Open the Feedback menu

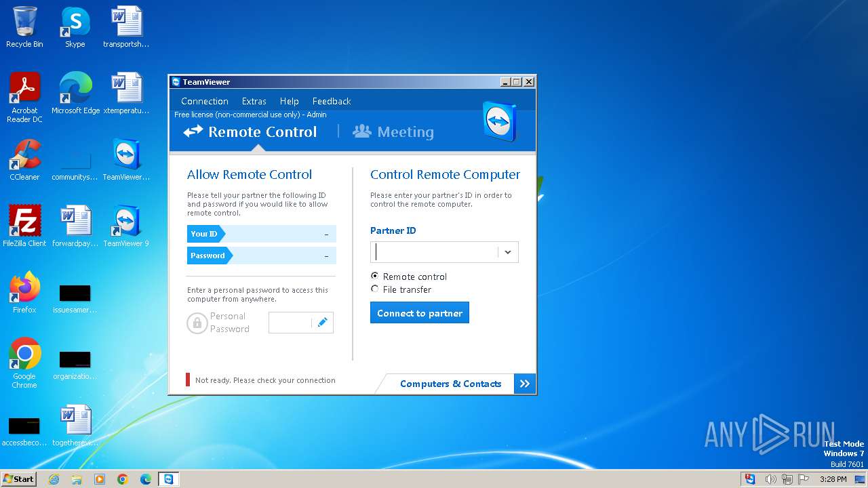[x=332, y=101]
